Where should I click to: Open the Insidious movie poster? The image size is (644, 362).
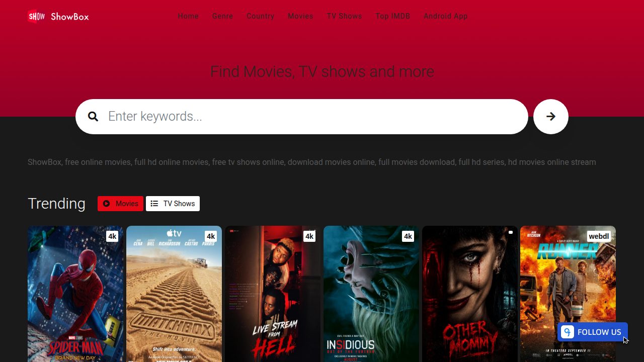(x=371, y=294)
